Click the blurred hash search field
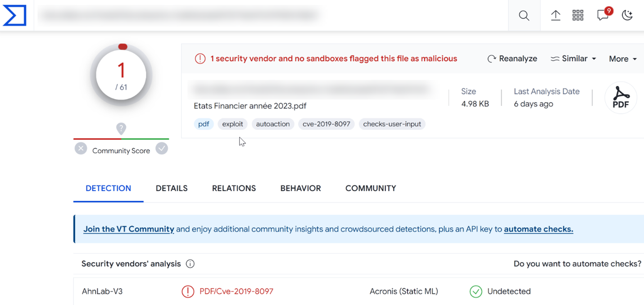This screenshot has height=305, width=644. tap(180, 16)
